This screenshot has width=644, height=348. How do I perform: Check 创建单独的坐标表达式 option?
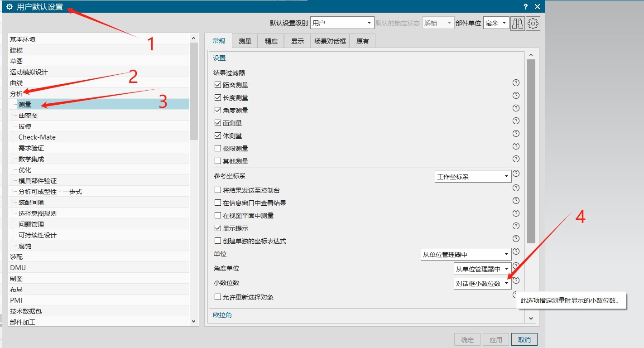[218, 241]
